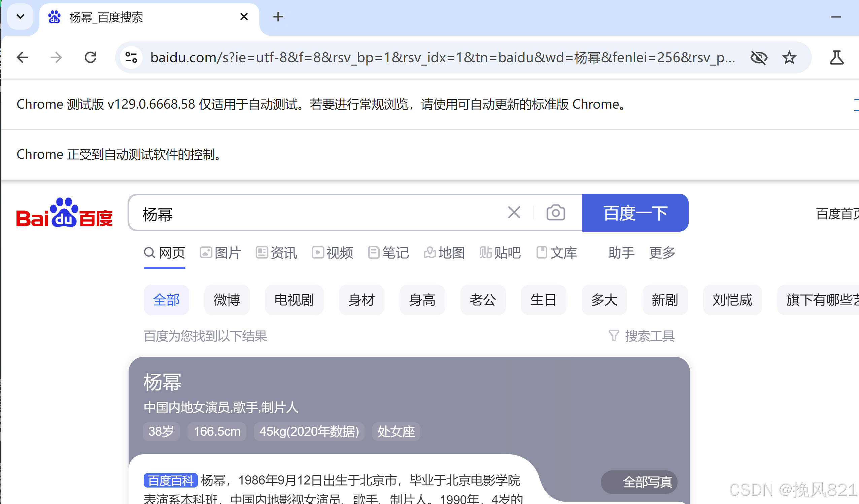Switch to the 图片 search tab
859x504 pixels.
[220, 253]
